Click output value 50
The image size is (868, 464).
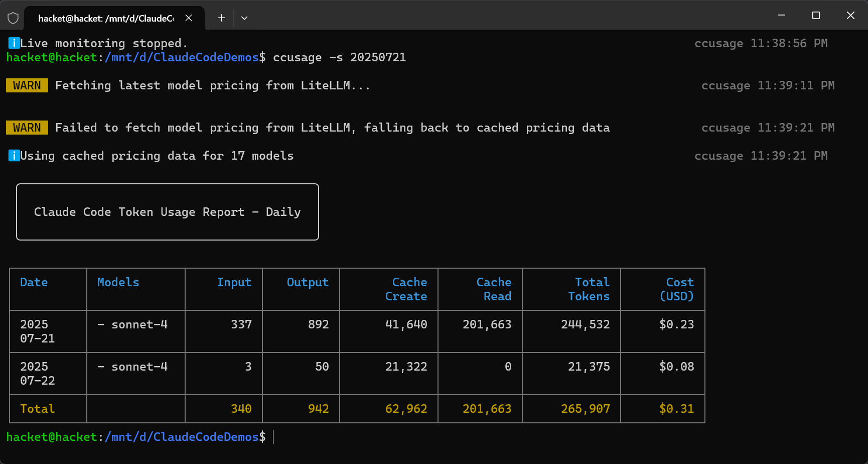pos(322,367)
